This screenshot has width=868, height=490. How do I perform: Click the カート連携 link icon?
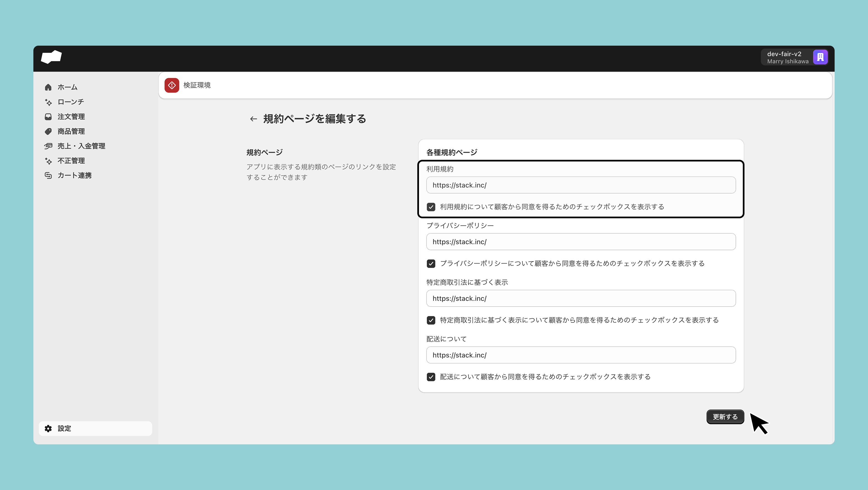[x=48, y=175]
